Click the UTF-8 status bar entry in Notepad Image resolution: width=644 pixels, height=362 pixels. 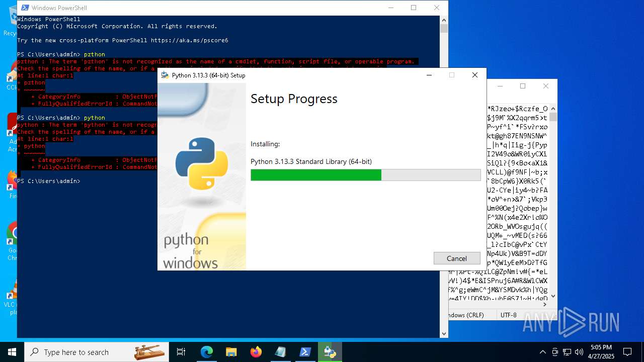pos(509,315)
